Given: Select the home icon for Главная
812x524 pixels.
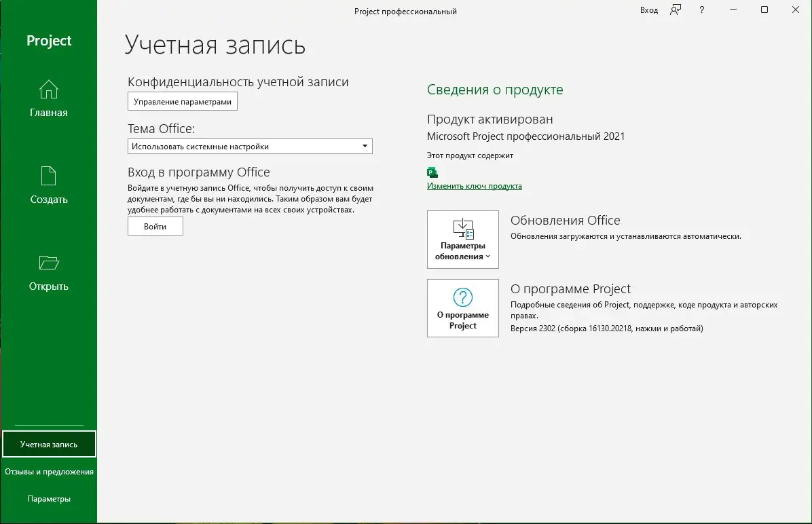Looking at the screenshot, I should click(48, 90).
